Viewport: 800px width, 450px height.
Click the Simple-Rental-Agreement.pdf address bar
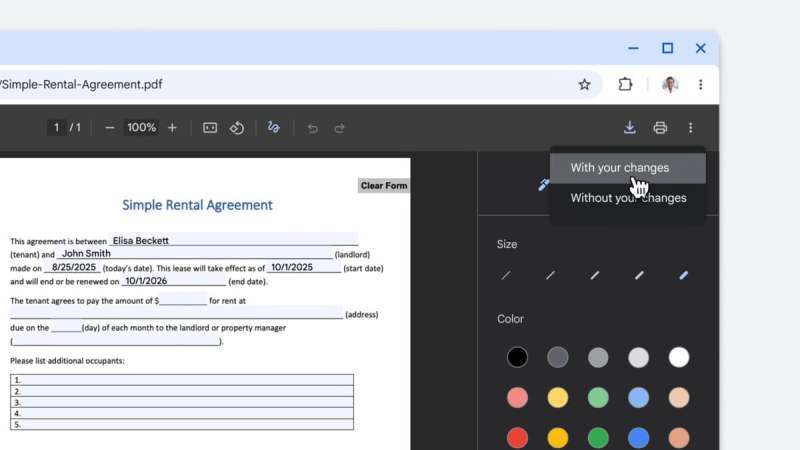click(x=301, y=85)
